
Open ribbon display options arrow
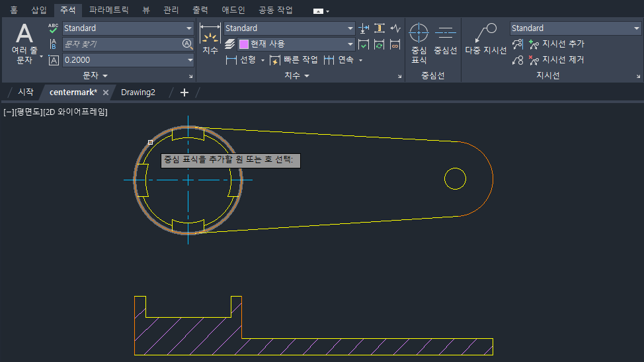(x=327, y=11)
